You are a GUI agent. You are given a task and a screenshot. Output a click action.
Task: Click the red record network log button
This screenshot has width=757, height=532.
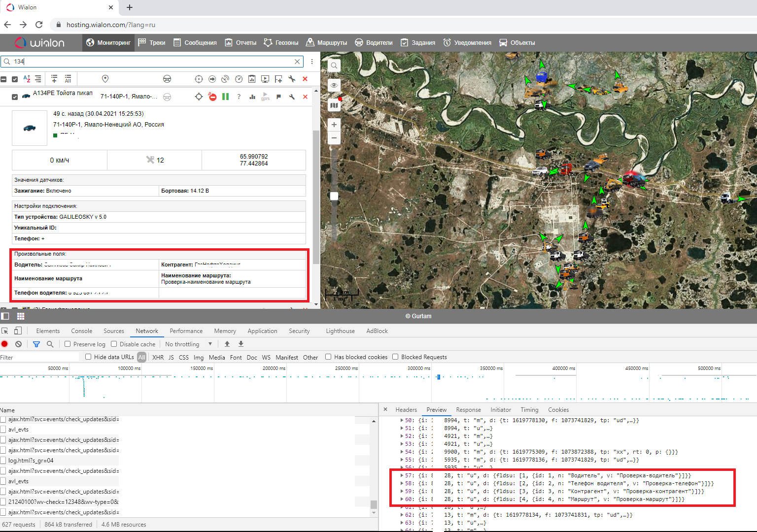click(5, 344)
